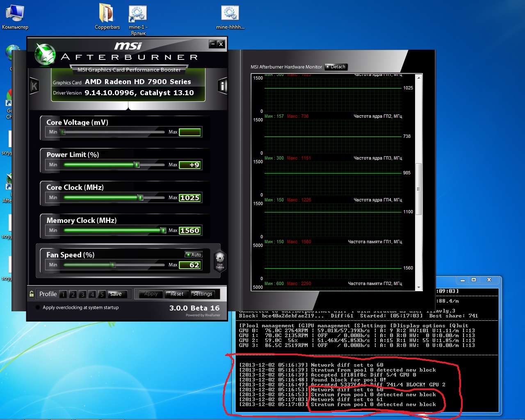525x420 pixels.
Task: Click the driver version 9.14.10.0996 text
Action: (139, 93)
